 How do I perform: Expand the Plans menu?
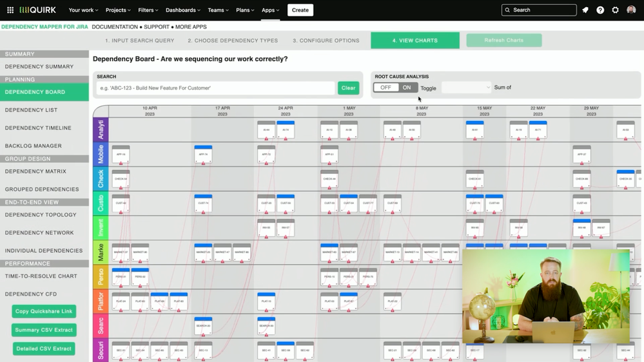click(245, 10)
